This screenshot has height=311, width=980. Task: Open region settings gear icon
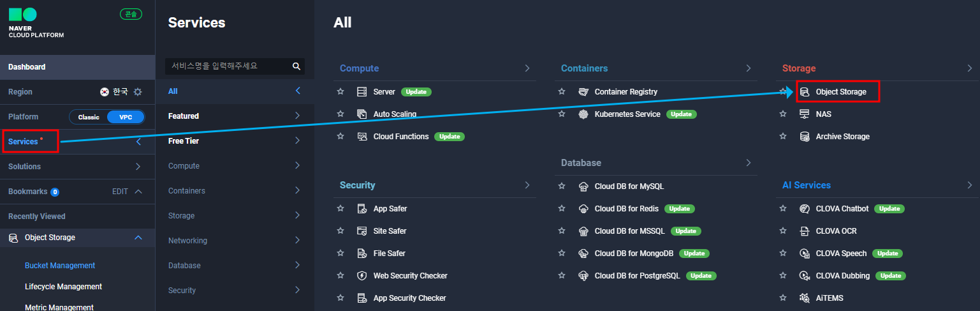point(138,92)
